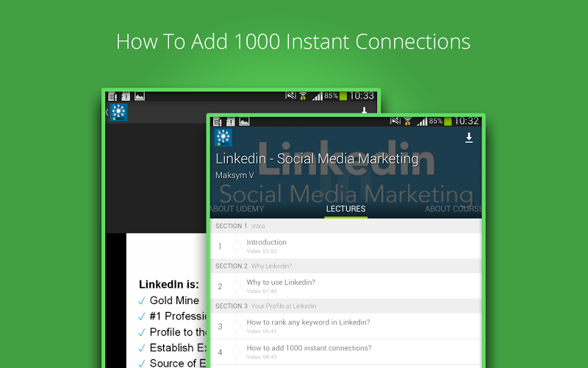Tap the progress circle beside Introduction
Screen dimensions: 588x368
tap(236, 246)
